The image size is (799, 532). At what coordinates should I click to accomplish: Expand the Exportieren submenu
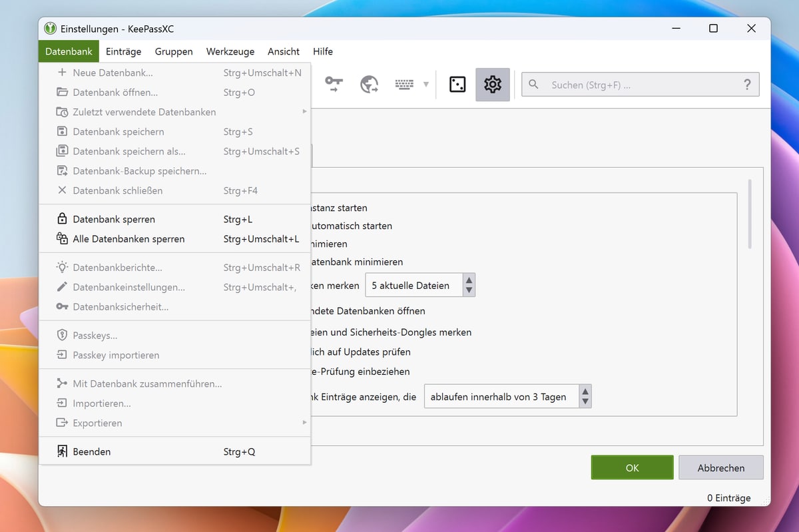pos(175,423)
